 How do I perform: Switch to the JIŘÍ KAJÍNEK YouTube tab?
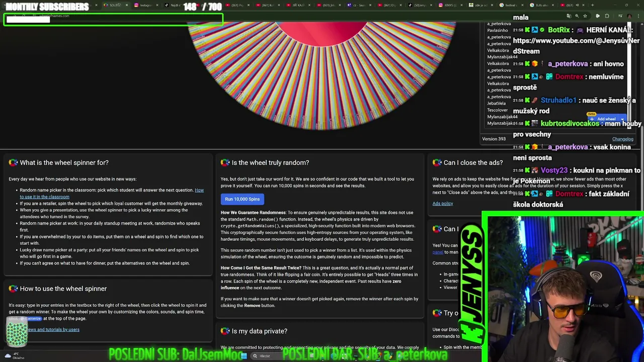[x=298, y=5]
